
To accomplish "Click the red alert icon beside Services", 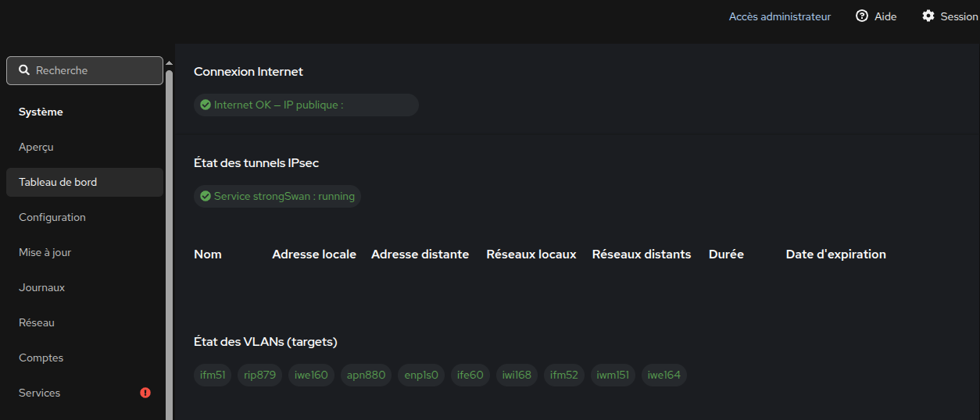I will [145, 393].
